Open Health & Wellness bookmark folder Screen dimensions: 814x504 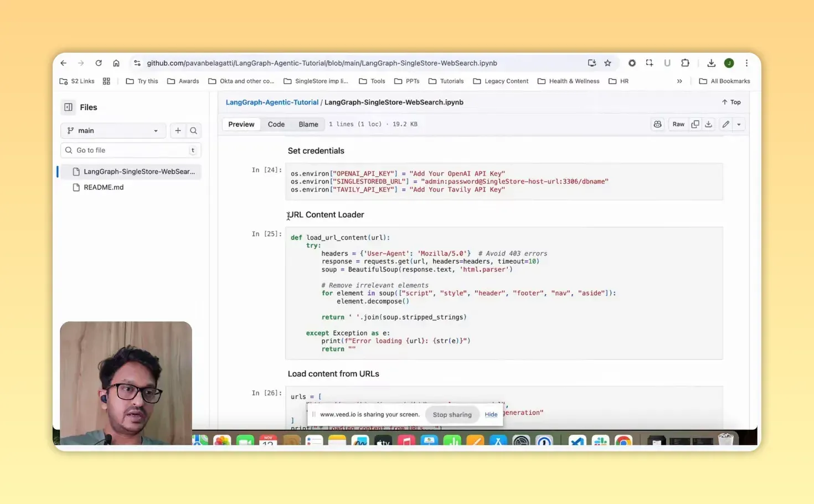pyautogui.click(x=569, y=81)
